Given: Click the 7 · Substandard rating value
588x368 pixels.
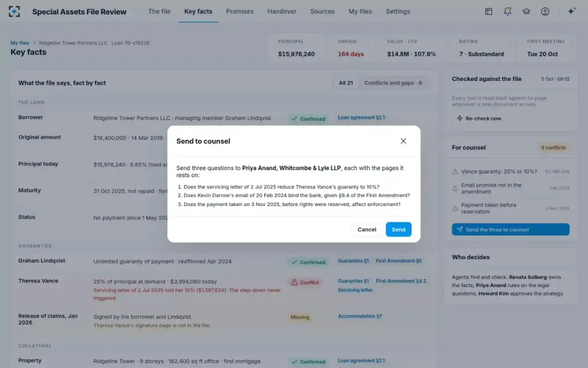Looking at the screenshot, I should [x=481, y=54].
